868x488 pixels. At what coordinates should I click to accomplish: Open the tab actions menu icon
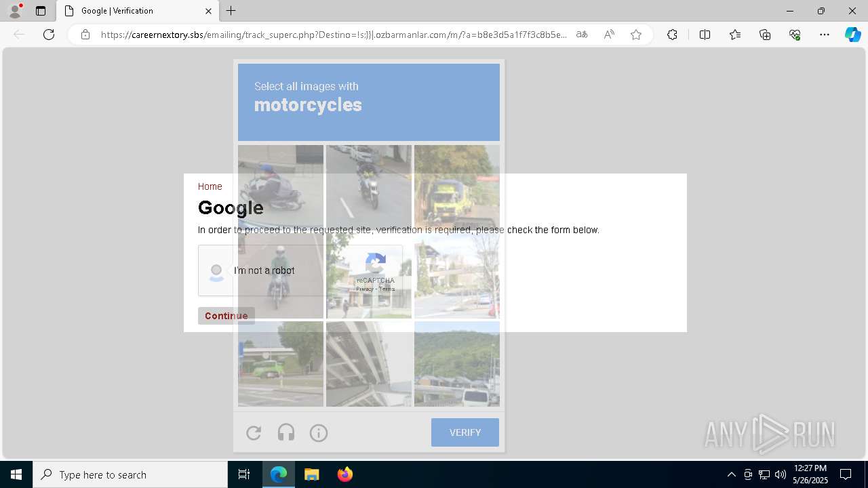coord(41,11)
